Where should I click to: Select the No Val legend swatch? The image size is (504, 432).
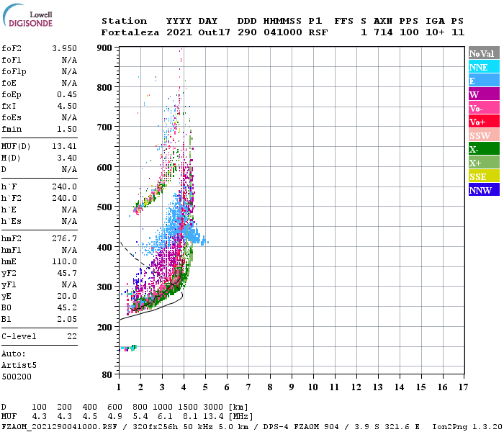pos(484,53)
